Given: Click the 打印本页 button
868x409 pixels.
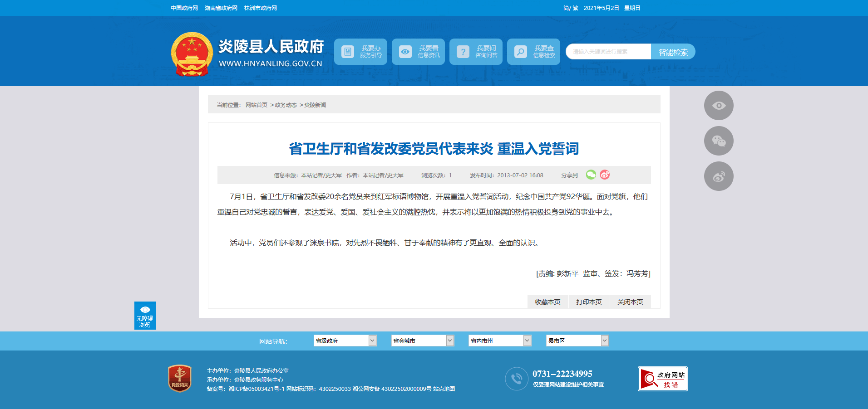Looking at the screenshot, I should tap(589, 302).
